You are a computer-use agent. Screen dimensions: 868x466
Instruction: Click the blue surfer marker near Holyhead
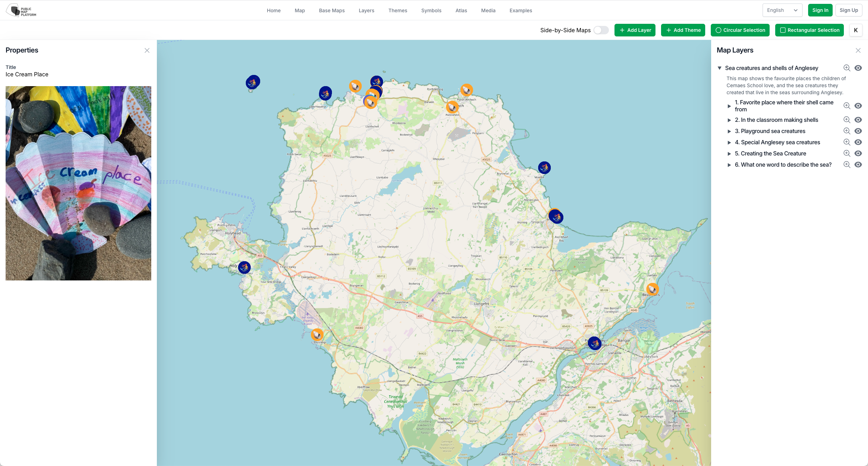(244, 267)
